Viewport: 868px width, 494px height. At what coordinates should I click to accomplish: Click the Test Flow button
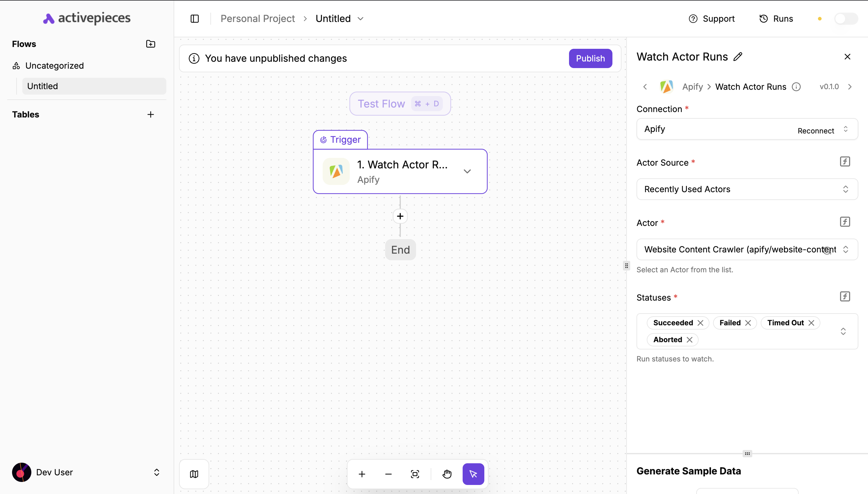pos(400,104)
